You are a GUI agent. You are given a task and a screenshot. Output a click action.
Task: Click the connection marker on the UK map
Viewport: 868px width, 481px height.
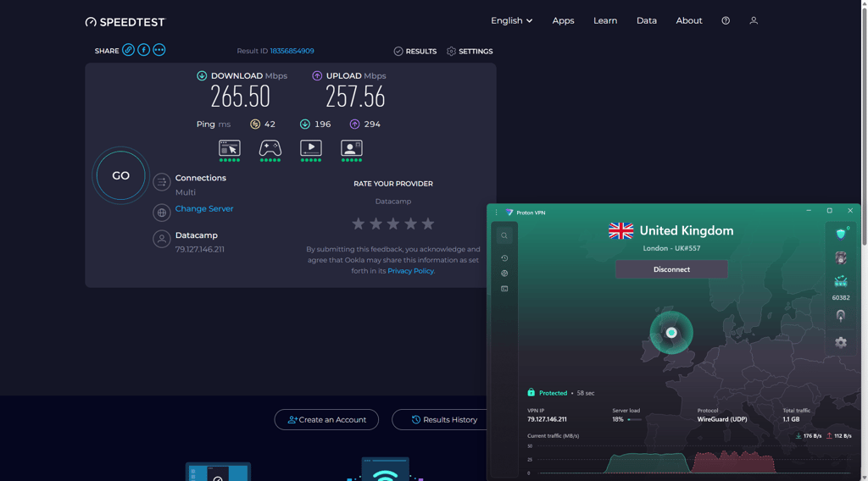point(671,333)
